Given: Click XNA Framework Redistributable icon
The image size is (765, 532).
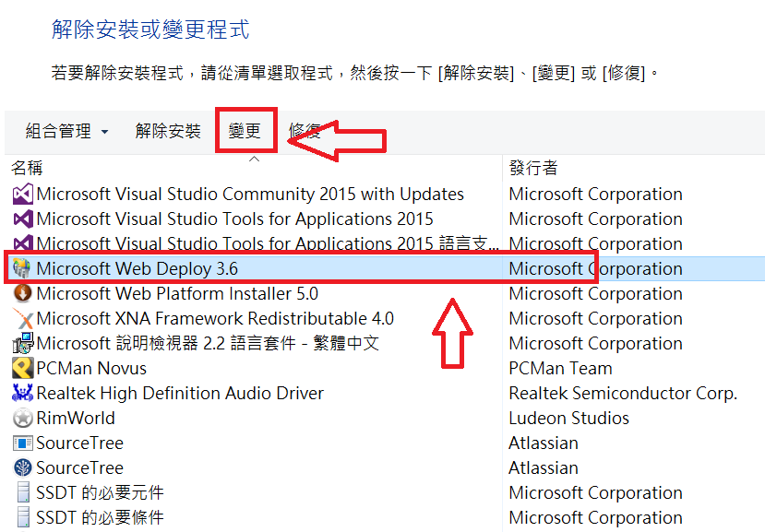Looking at the screenshot, I should coord(22,318).
